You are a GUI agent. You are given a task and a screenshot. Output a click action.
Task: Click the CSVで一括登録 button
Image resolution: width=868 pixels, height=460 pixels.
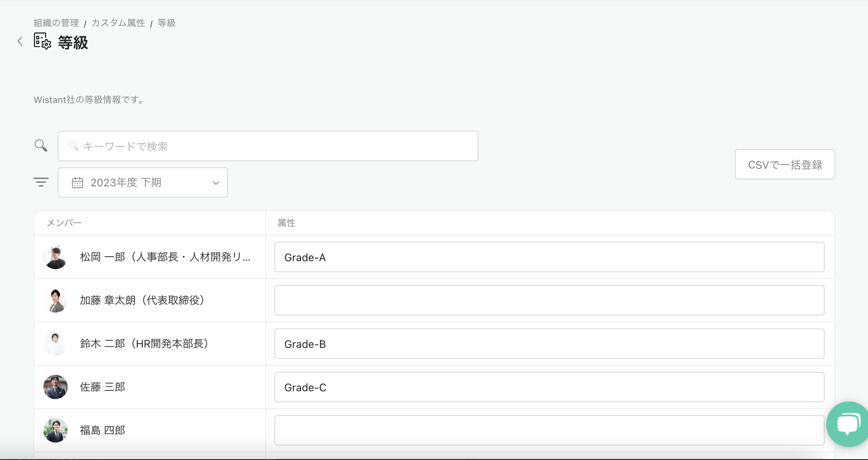coord(785,165)
